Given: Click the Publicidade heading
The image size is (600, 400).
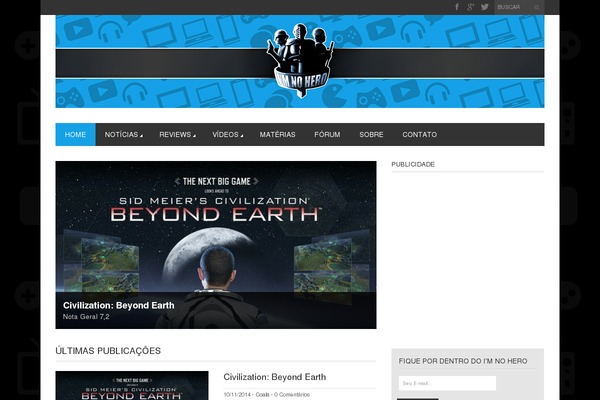Looking at the screenshot, I should click(413, 164).
